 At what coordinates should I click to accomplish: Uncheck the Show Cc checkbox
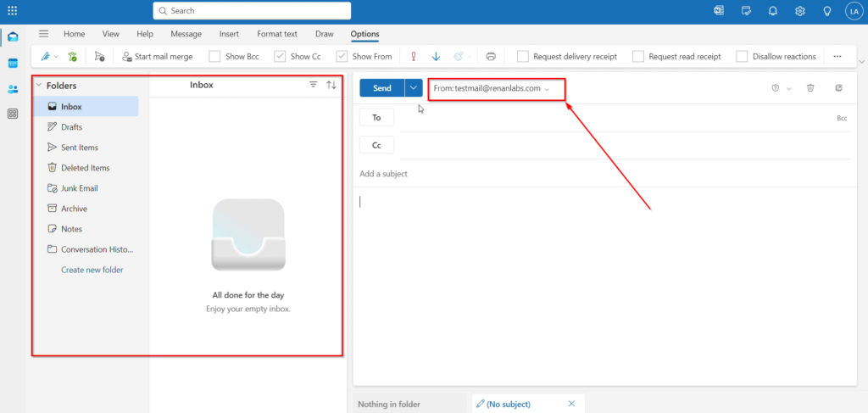(280, 56)
